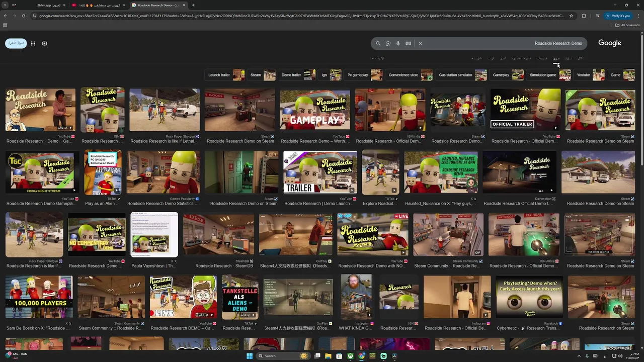Image resolution: width=644 pixels, height=362 pixels.
Task: Bookmark this page with star icon
Action: [x=571, y=16]
